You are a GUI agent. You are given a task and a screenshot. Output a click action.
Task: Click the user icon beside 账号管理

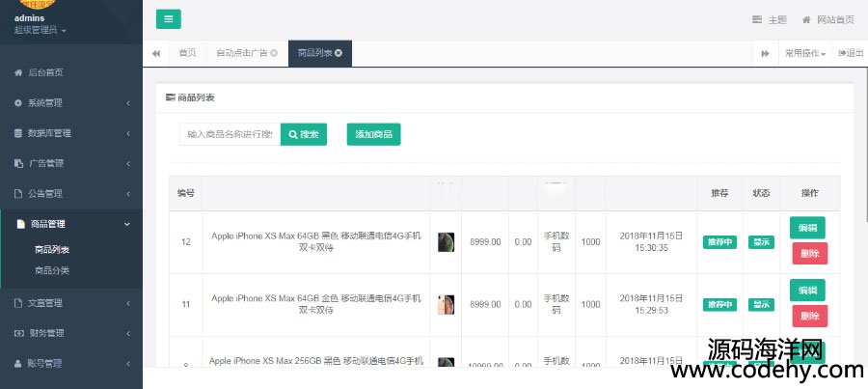pos(17,364)
